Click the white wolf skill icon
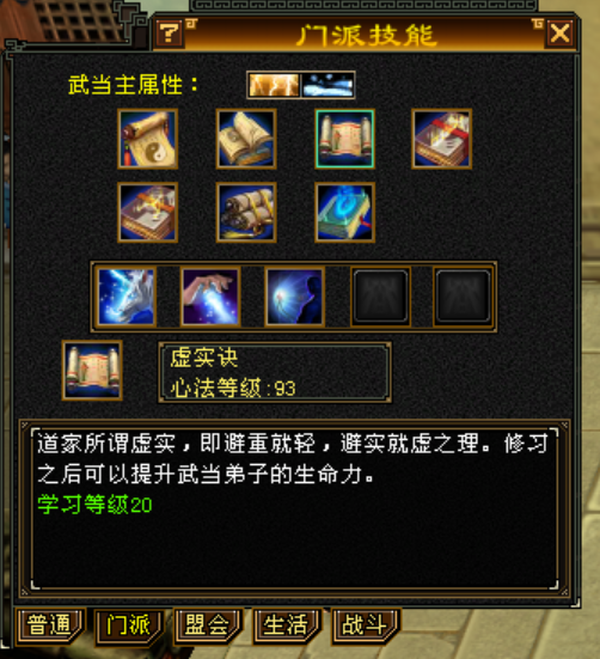The height and width of the screenshot is (659, 600). (126, 297)
